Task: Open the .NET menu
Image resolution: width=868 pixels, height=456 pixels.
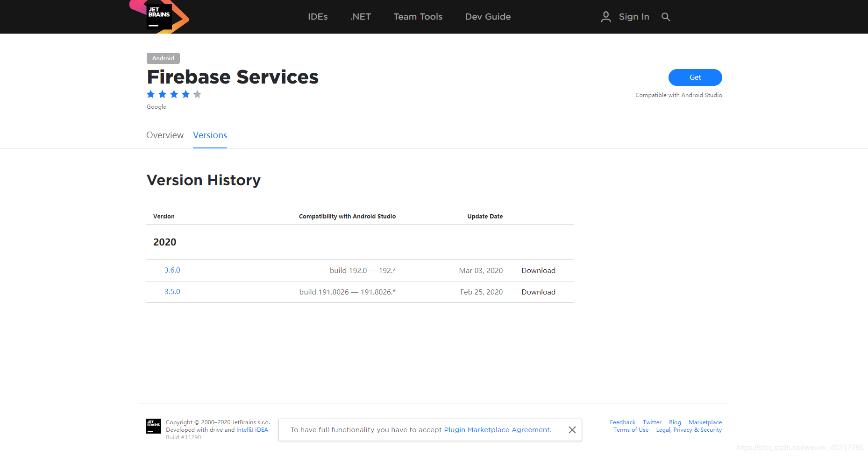Action: coord(361,17)
